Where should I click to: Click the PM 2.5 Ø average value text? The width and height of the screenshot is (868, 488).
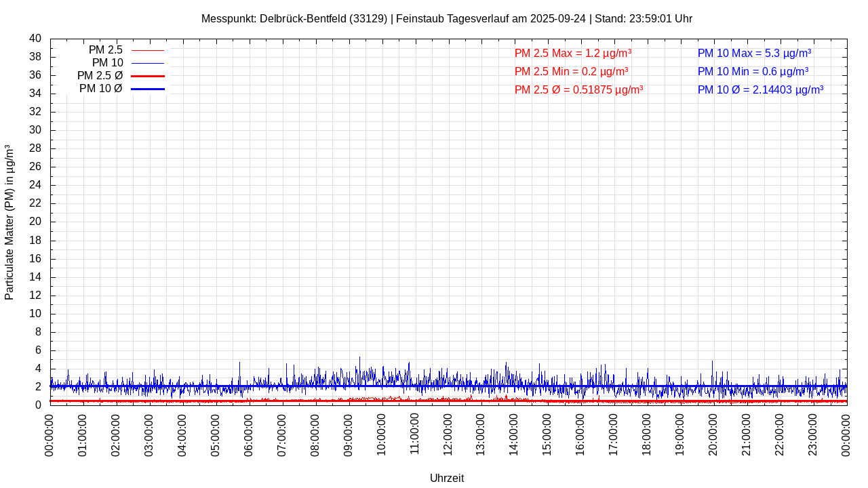click(578, 90)
